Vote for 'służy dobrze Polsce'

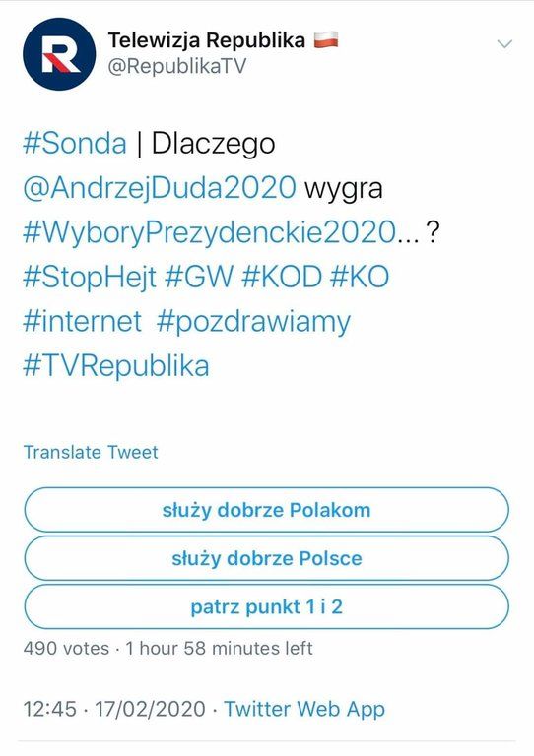pos(266,558)
